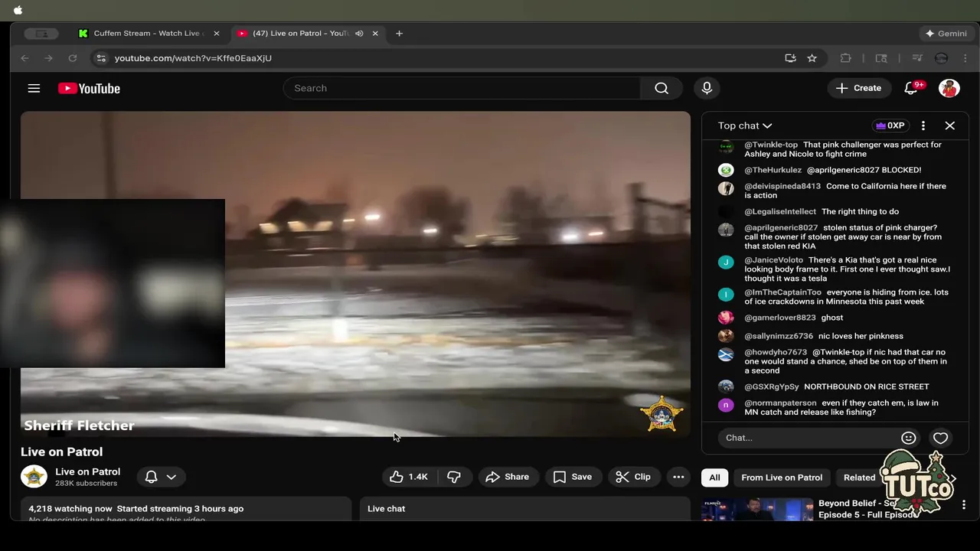Close the live chat panel
Viewport: 980px width, 551px height.
[950, 126]
